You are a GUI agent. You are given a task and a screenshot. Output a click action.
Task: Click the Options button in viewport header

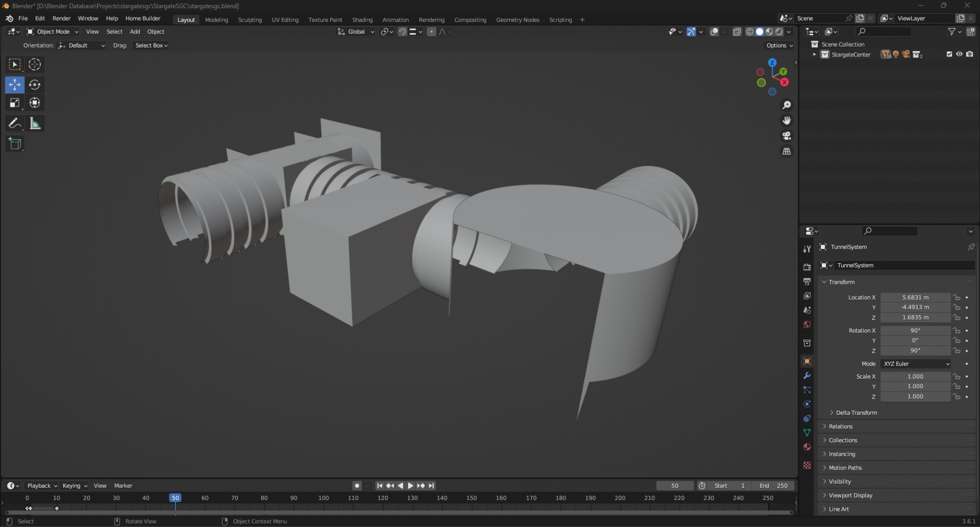coord(779,45)
